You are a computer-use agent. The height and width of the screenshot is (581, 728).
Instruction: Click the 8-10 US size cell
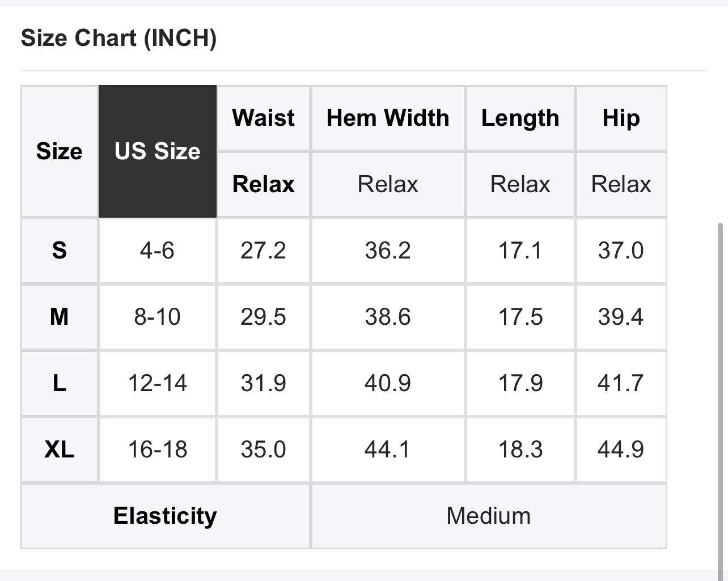pyautogui.click(x=158, y=317)
